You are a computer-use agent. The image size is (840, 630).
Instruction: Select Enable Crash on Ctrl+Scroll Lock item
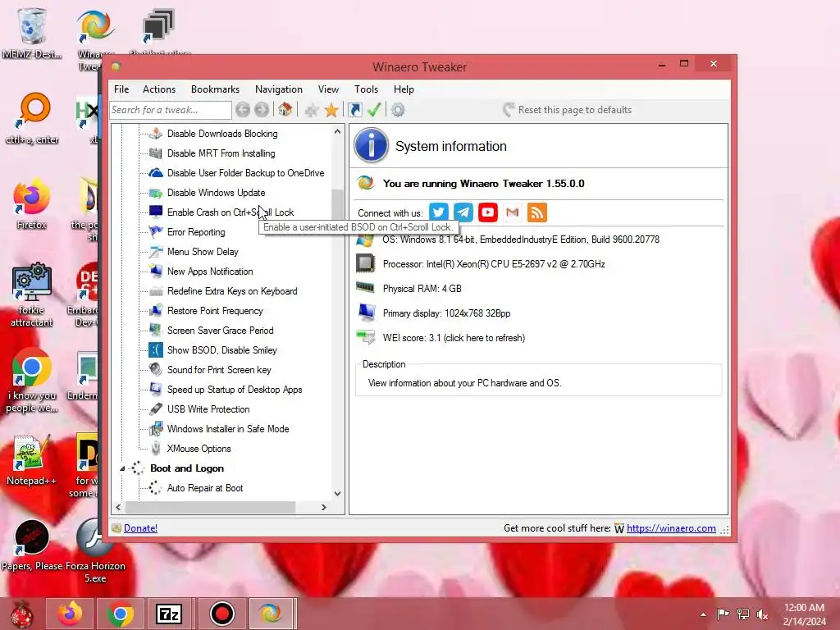[231, 212]
